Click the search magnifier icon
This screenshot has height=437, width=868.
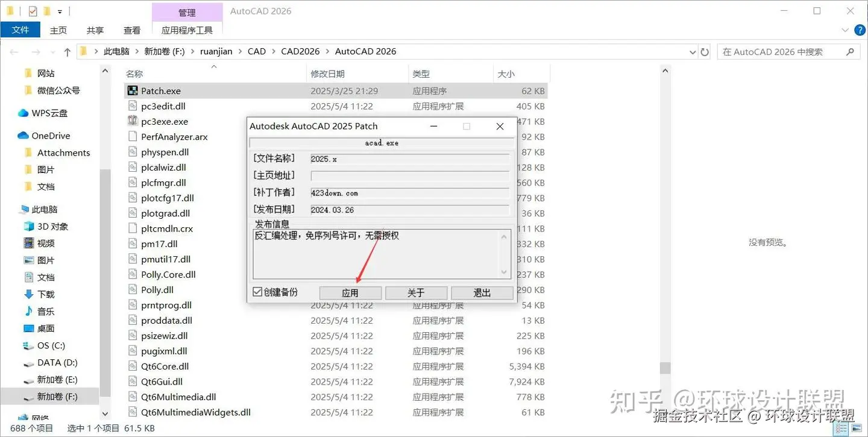851,52
